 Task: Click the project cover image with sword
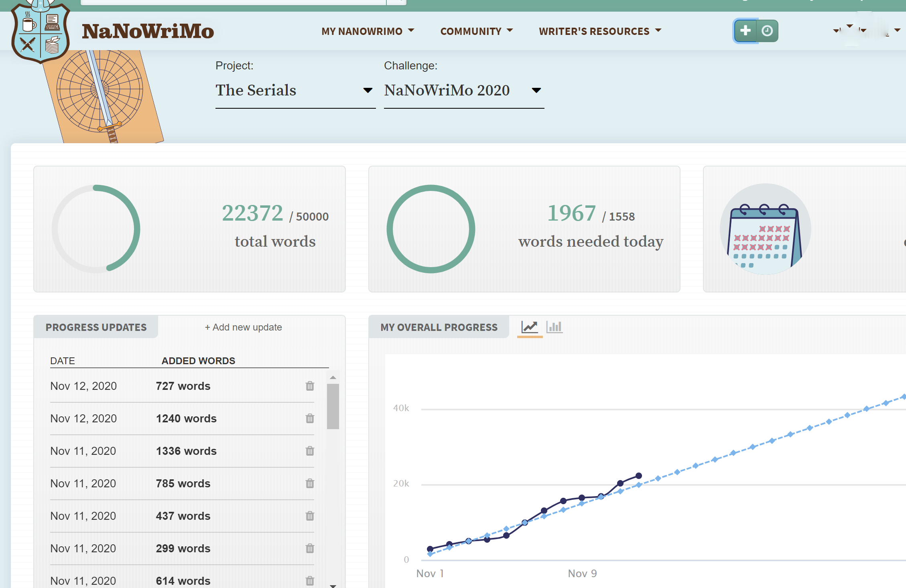(x=103, y=96)
